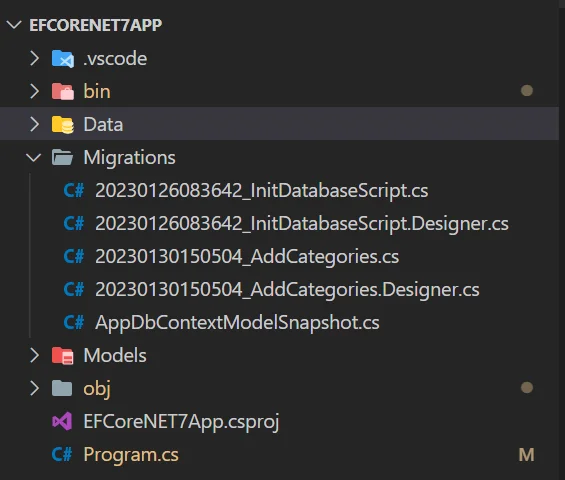The image size is (565, 480).
Task: Click the open Migrations folder icon
Action: click(x=62, y=157)
